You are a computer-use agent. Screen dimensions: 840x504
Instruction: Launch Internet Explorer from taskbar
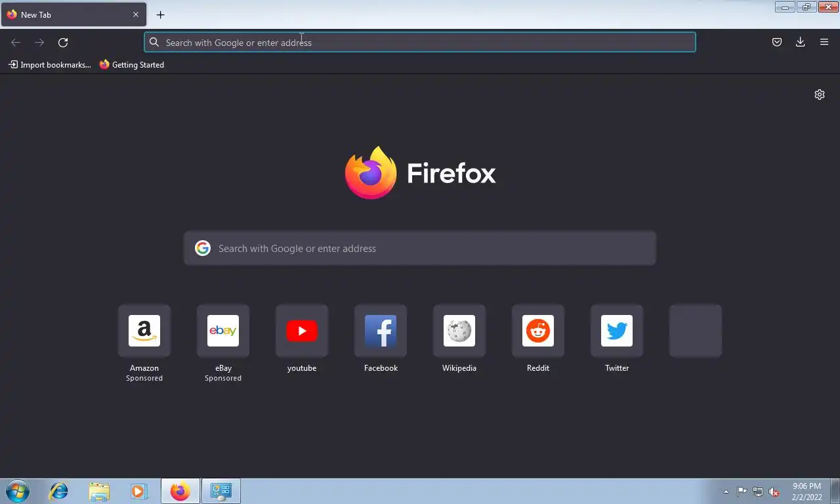59,491
